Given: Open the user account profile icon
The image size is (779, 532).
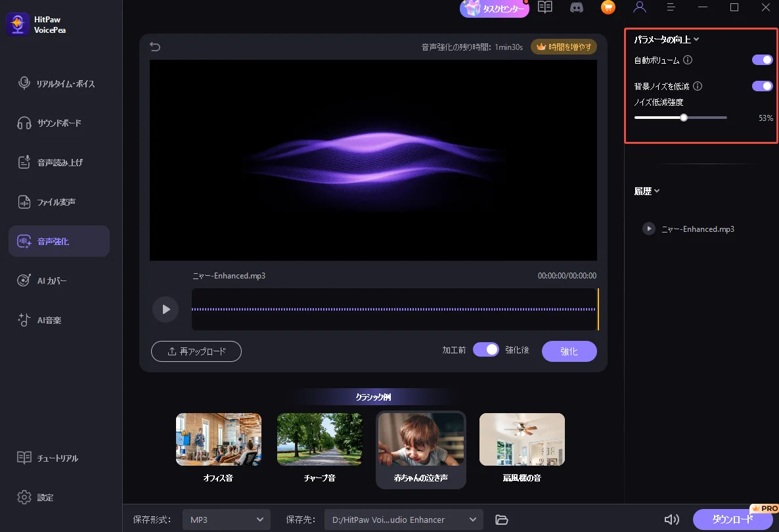Looking at the screenshot, I should [x=639, y=8].
